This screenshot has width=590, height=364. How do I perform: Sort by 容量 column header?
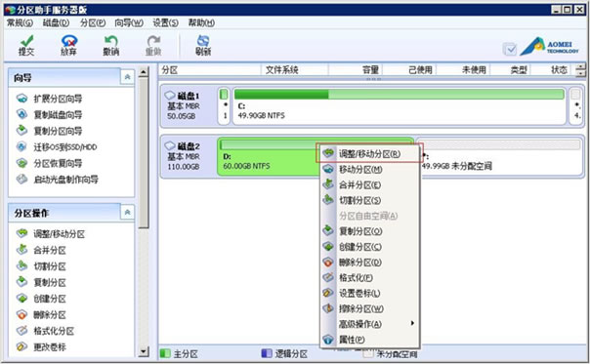[x=356, y=70]
